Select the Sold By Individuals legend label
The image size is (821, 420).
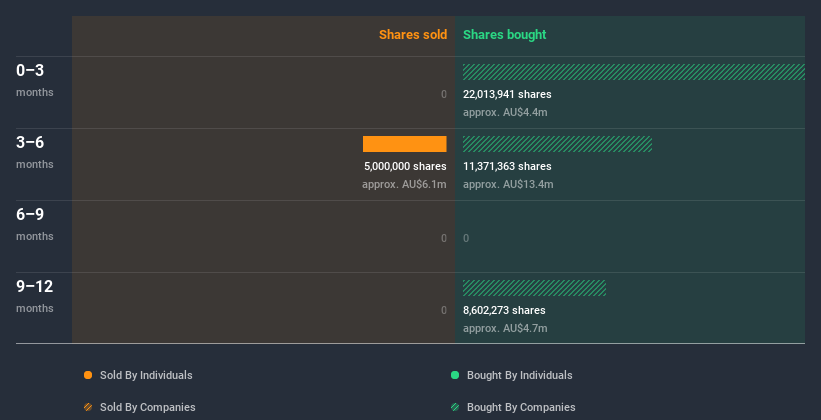(146, 375)
